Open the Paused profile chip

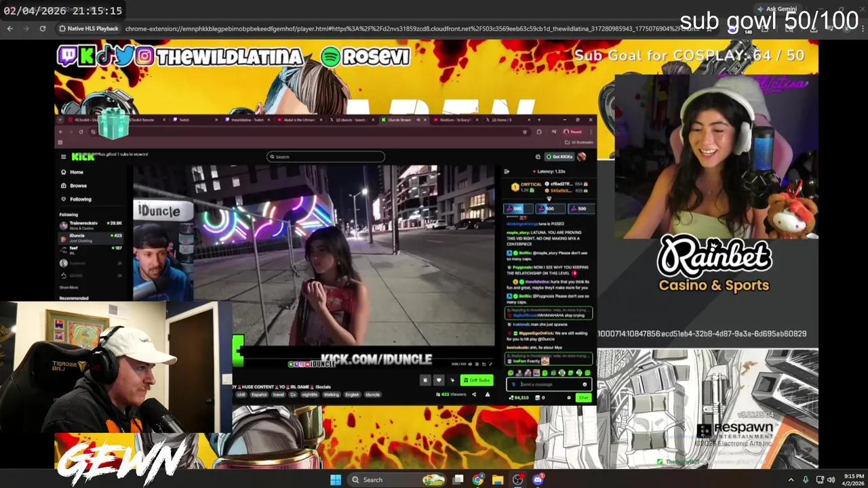click(573, 131)
